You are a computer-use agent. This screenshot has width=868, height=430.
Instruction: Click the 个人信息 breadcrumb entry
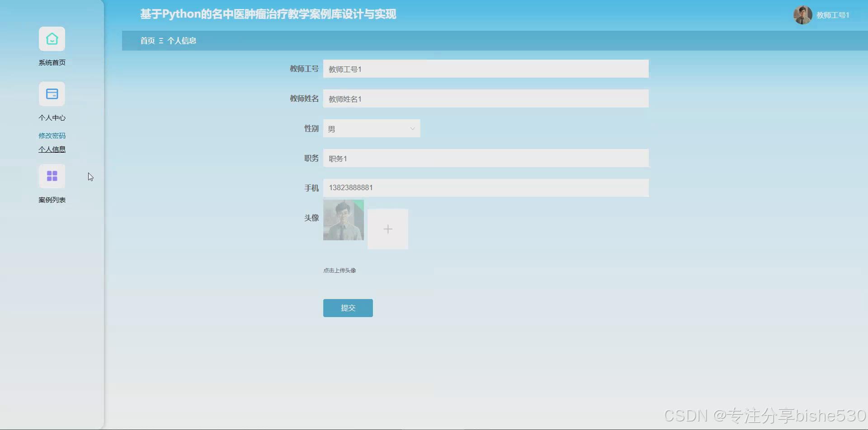tap(182, 40)
